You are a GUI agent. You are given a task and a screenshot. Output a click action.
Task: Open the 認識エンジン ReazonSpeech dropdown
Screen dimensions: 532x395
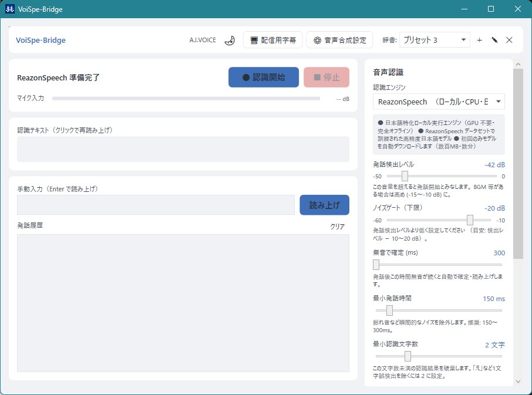point(439,102)
